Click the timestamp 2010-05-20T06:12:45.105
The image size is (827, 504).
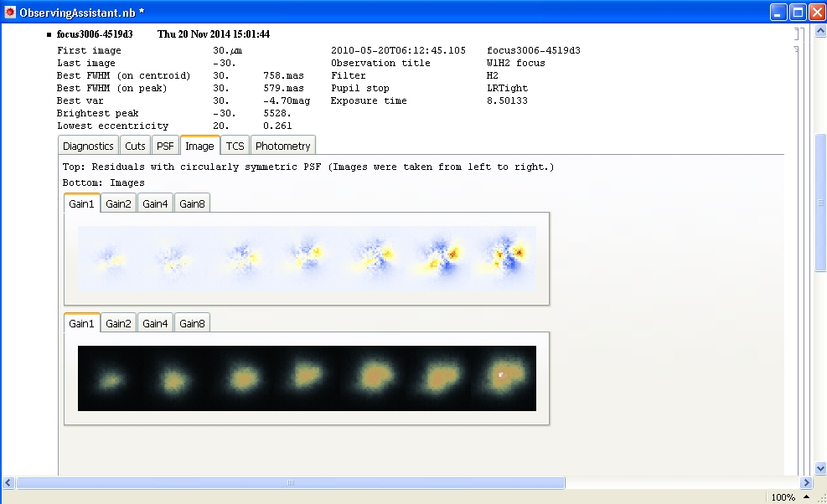tap(398, 50)
